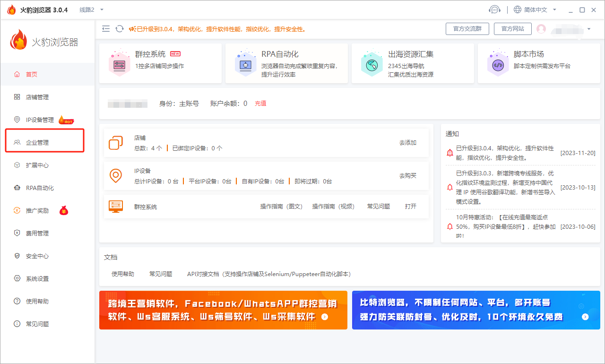Screen dimensions: 605x364
Task: Click the user avatar at top right
Action: 542,28
